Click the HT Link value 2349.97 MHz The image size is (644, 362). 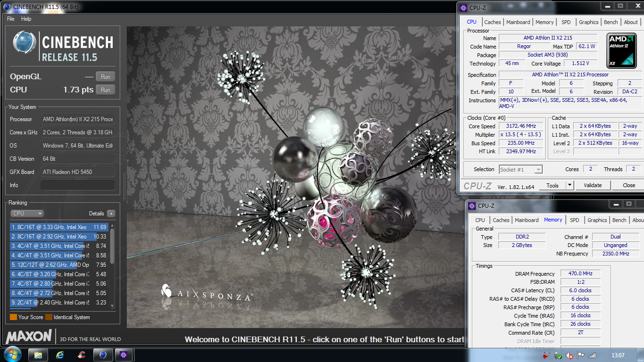tap(521, 152)
